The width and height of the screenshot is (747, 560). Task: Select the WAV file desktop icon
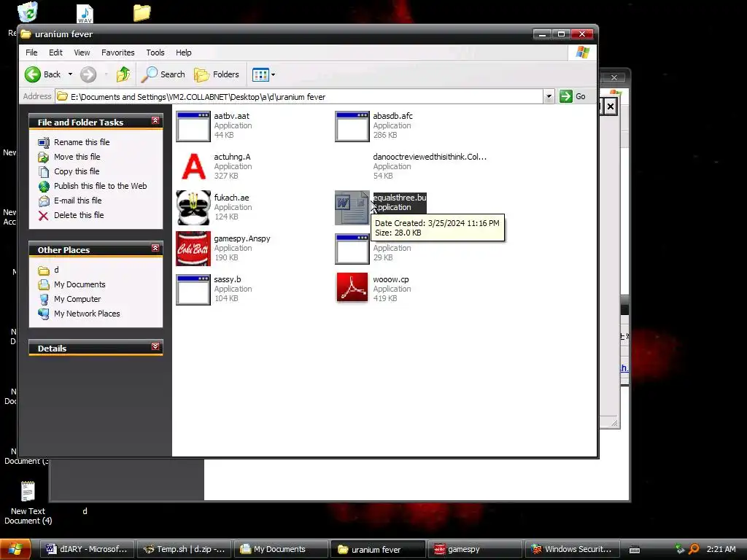(85, 14)
